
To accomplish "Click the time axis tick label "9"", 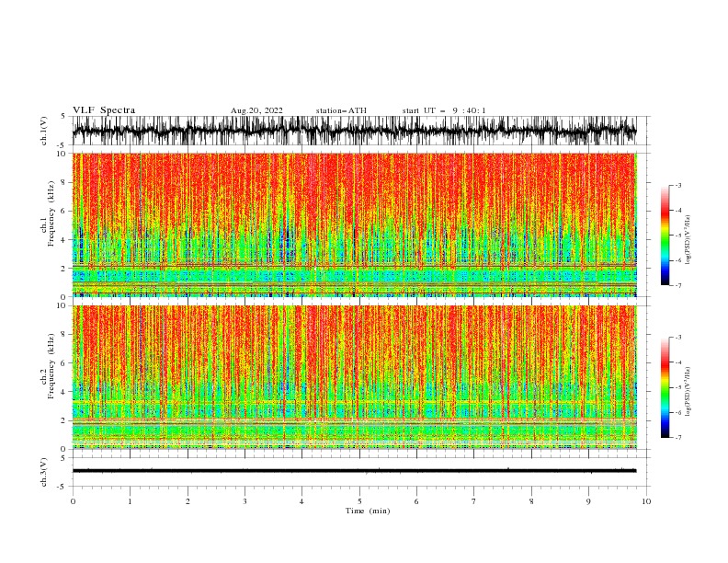I will coord(588,501).
